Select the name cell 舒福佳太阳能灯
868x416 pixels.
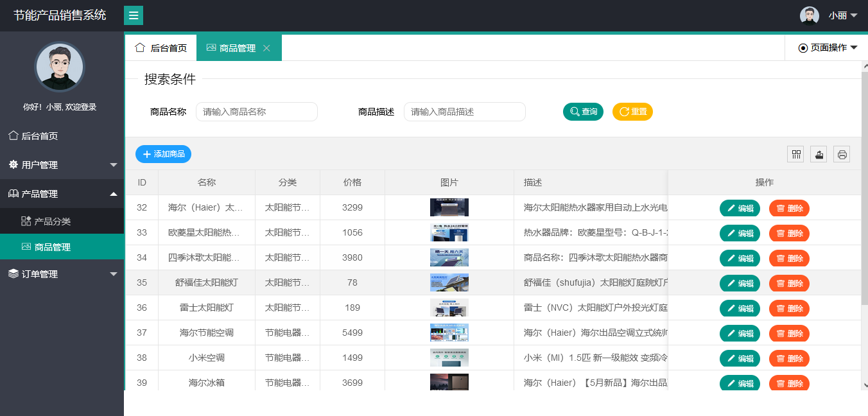click(x=207, y=282)
